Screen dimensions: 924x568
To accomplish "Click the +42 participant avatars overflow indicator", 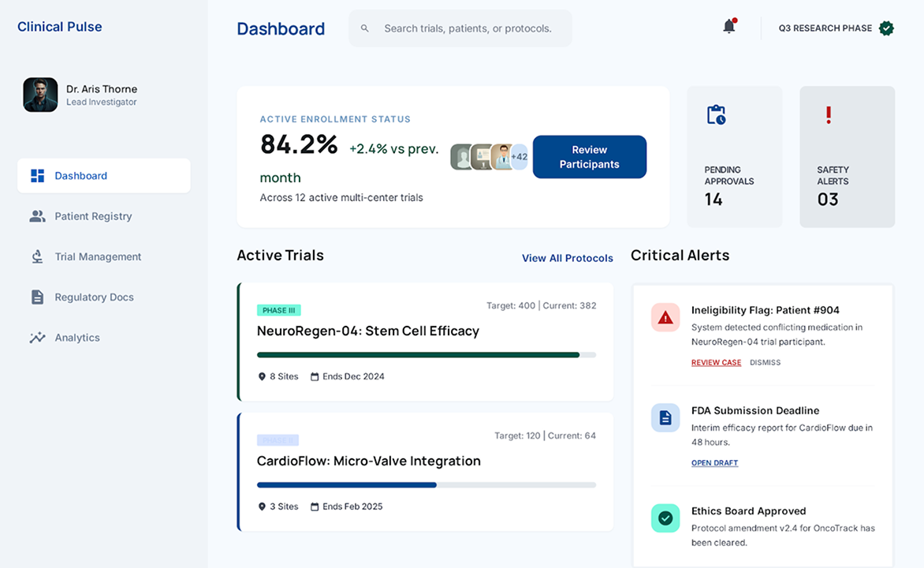I will [520, 157].
